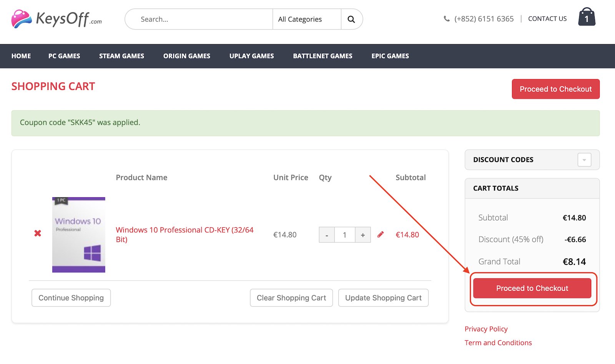The image size is (615, 364).
Task: Open the Steam Games menu item
Action: click(x=121, y=56)
